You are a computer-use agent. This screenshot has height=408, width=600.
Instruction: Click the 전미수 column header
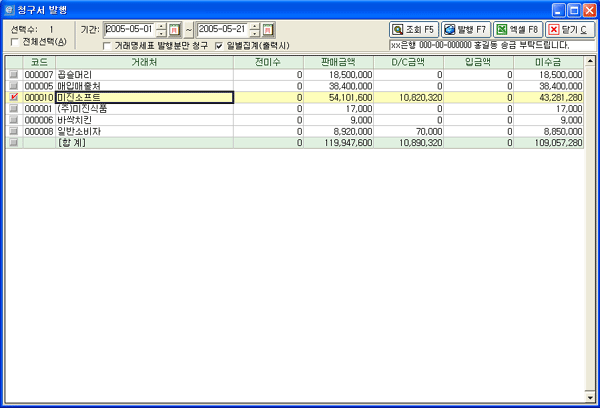268,62
